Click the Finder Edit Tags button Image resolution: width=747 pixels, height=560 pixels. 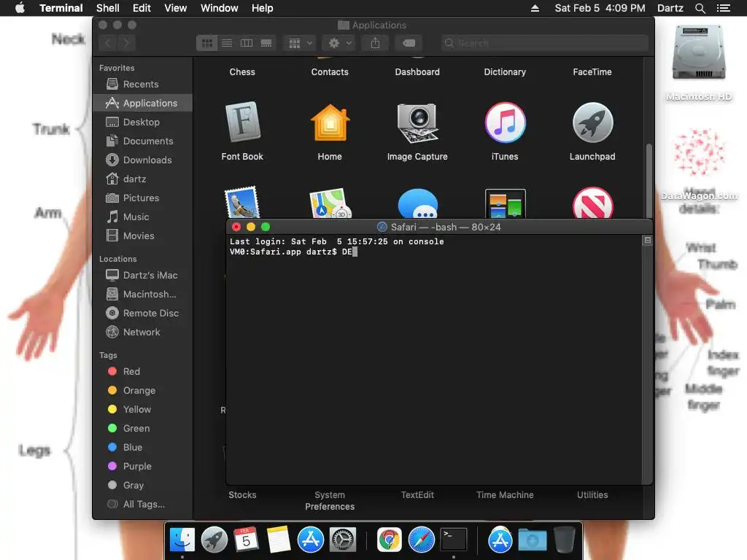[x=409, y=43]
